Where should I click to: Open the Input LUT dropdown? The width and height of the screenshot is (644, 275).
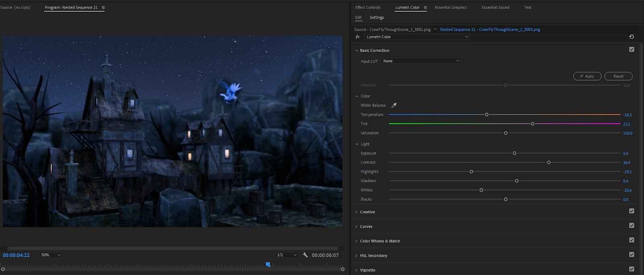(x=421, y=61)
